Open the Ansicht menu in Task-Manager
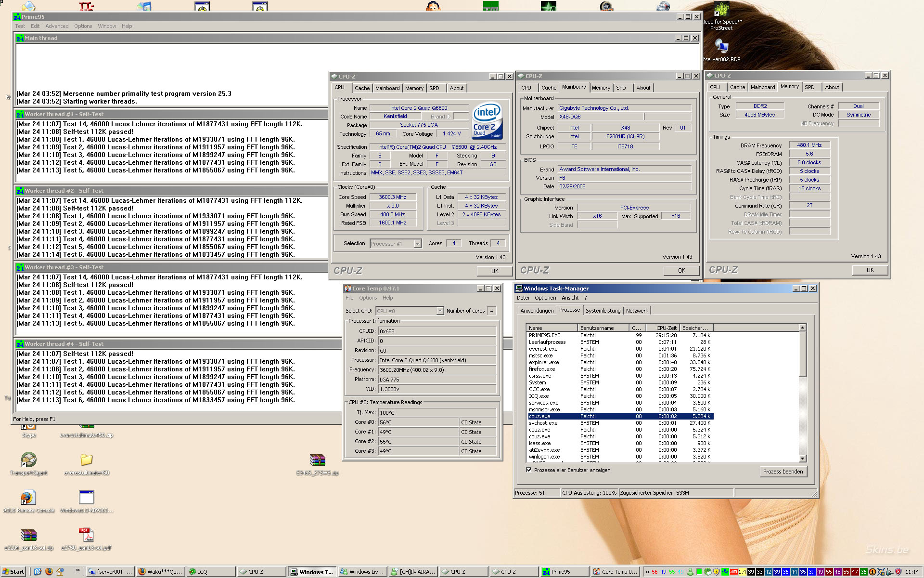Viewport: 924px width, 578px height. (570, 298)
